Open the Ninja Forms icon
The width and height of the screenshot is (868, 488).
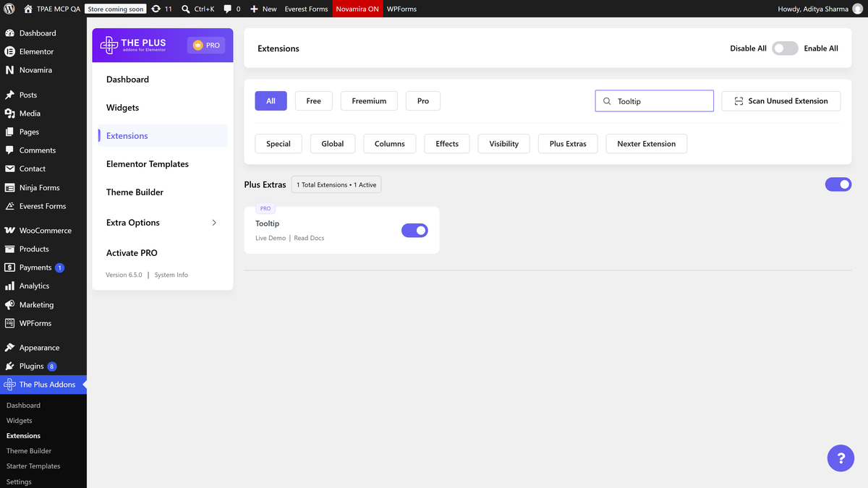10,187
